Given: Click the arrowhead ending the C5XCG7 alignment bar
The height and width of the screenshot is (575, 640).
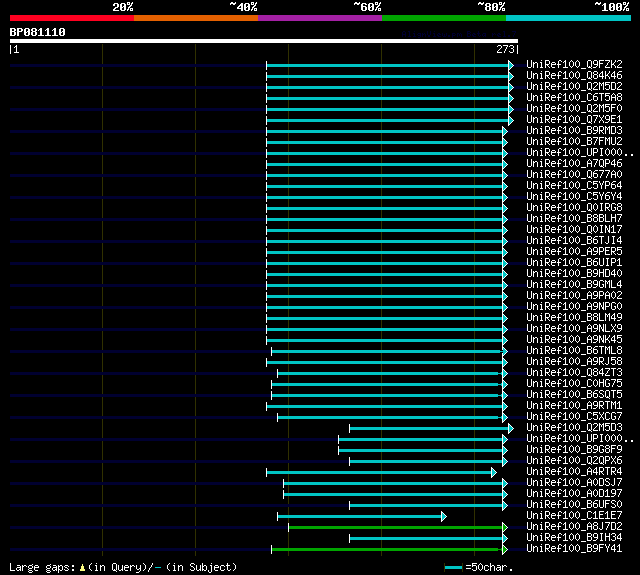Looking at the screenshot, I should 505,417.
